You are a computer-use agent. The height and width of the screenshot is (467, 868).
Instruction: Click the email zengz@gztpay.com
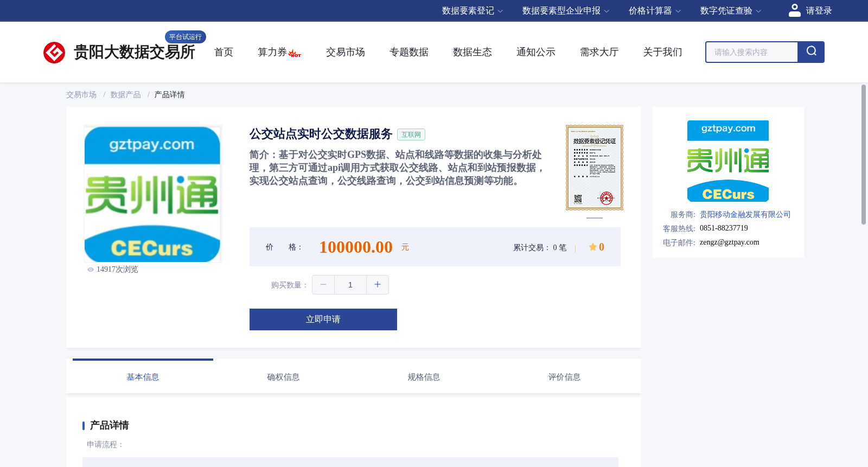730,242
